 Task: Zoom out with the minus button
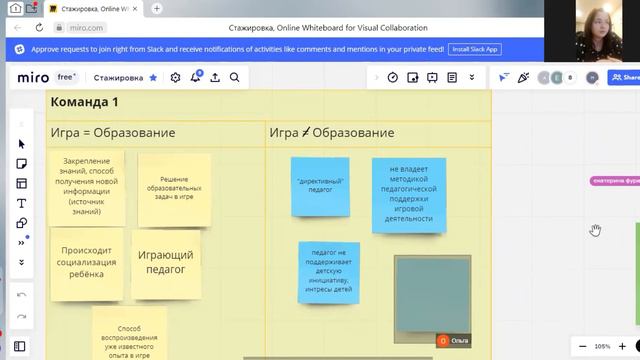583,347
